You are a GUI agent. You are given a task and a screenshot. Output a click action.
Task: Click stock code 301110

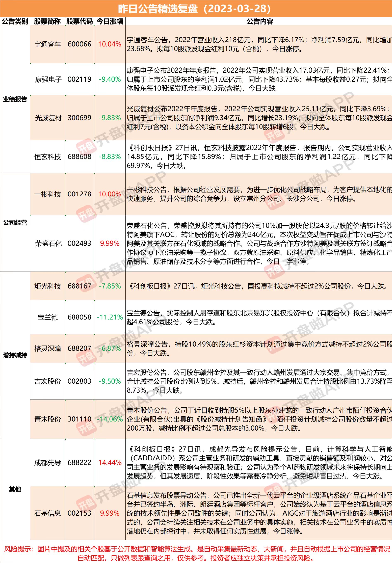(x=79, y=419)
